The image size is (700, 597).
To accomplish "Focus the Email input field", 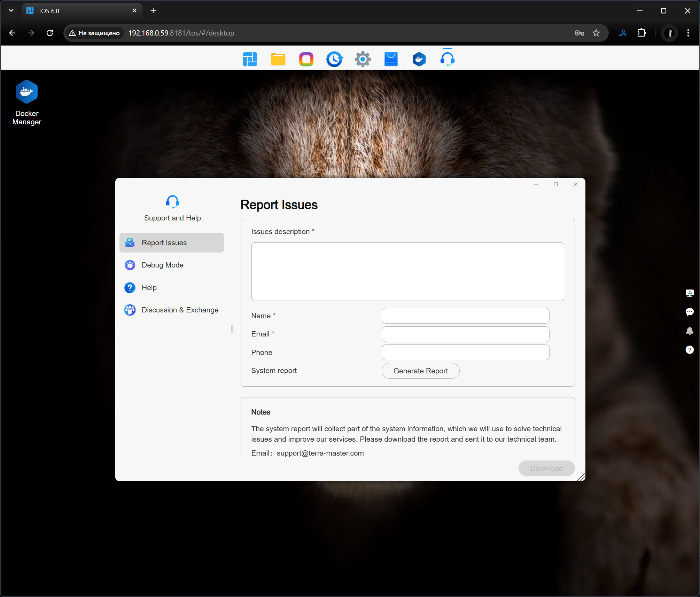I will click(465, 334).
